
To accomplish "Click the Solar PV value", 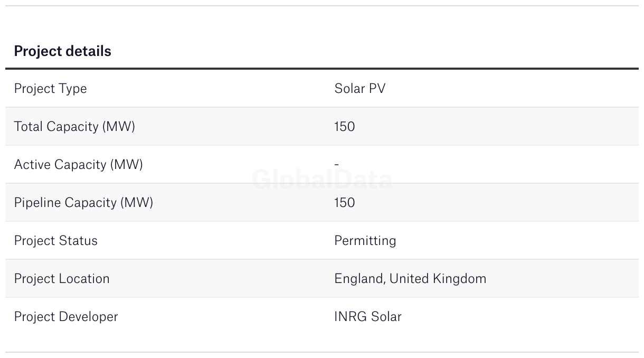I will (359, 89).
